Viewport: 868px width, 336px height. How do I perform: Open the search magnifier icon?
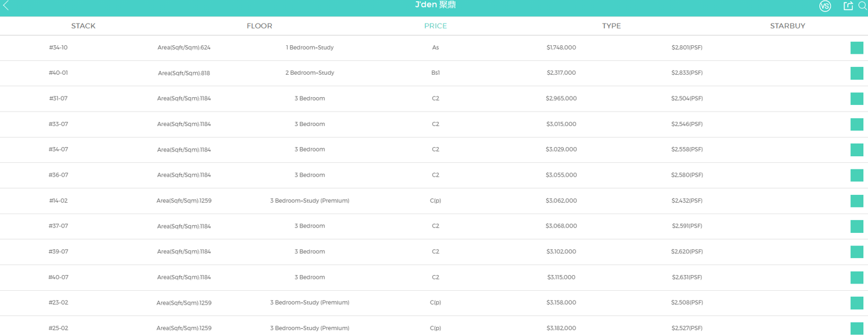(x=862, y=6)
